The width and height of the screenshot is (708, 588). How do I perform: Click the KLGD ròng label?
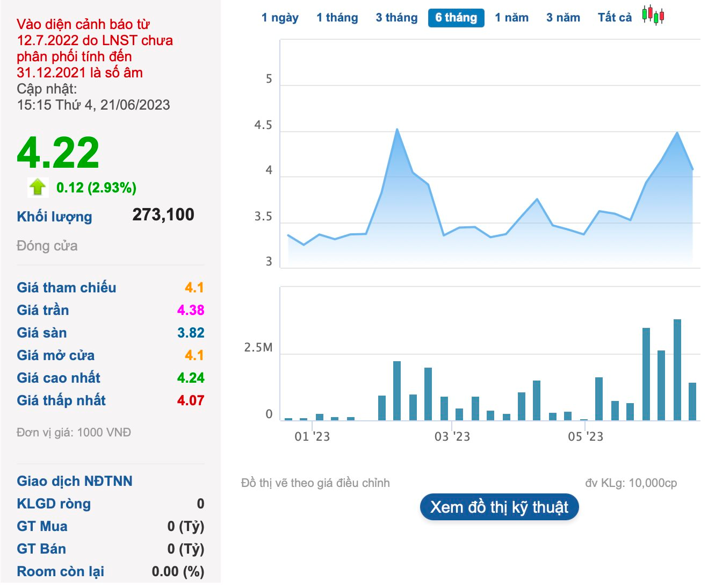pyautogui.click(x=54, y=504)
